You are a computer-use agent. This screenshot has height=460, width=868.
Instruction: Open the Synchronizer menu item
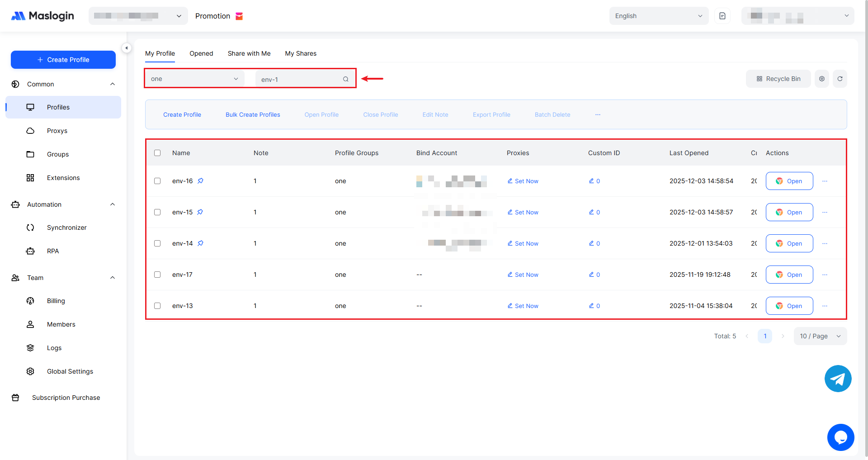pos(66,228)
